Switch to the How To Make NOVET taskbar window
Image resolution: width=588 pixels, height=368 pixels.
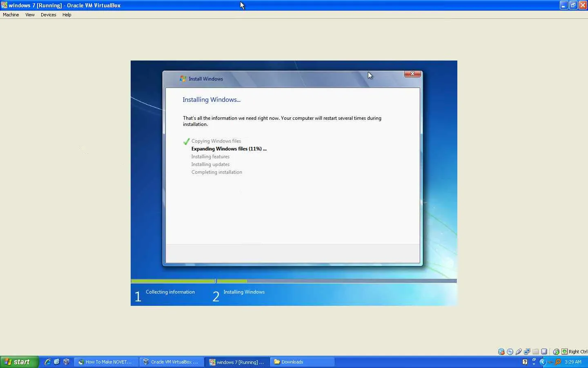[106, 362]
